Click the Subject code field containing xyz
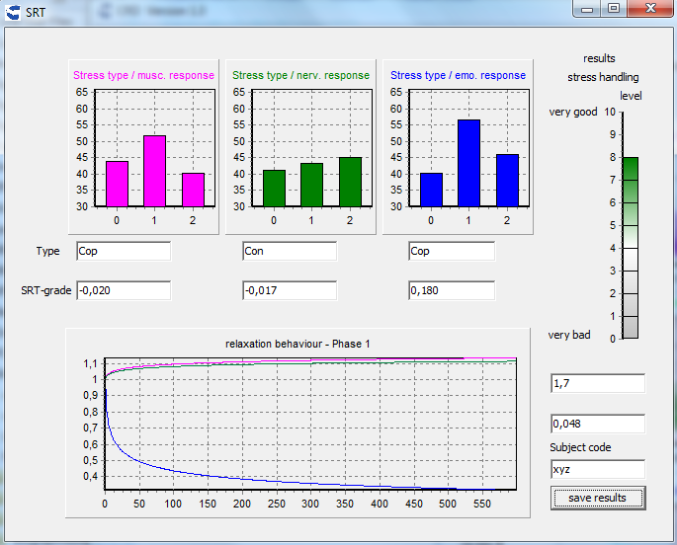 click(x=597, y=469)
